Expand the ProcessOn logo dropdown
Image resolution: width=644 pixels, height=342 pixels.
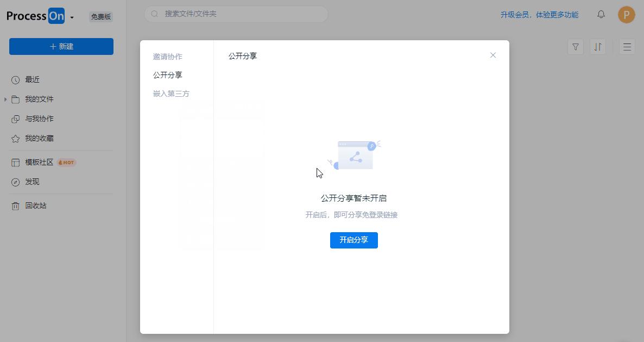coord(71,16)
